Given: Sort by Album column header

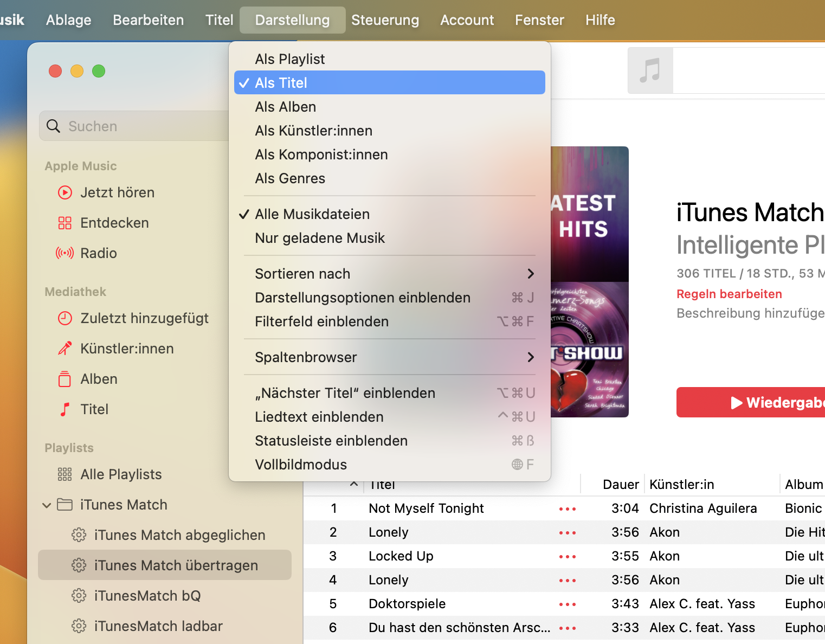Looking at the screenshot, I should coord(804,485).
